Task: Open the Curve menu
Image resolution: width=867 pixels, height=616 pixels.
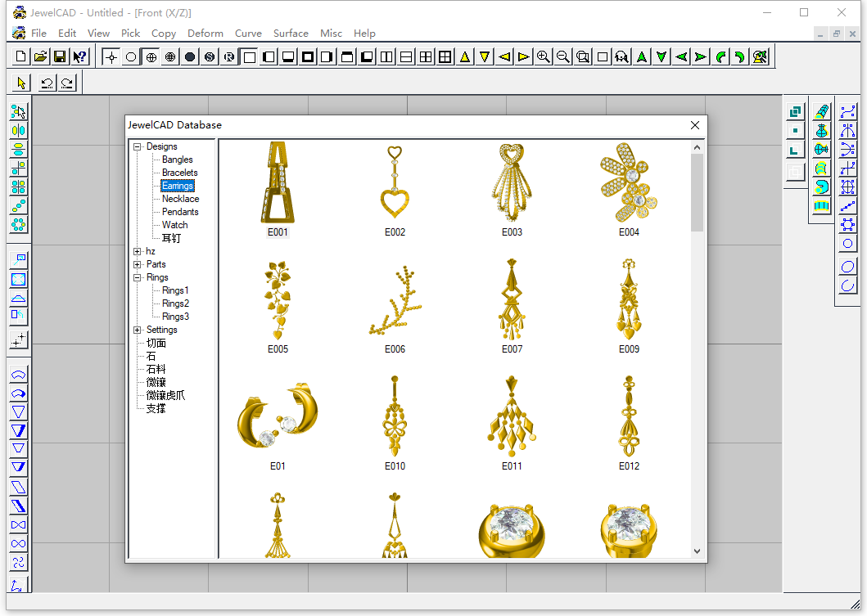Action: point(248,34)
